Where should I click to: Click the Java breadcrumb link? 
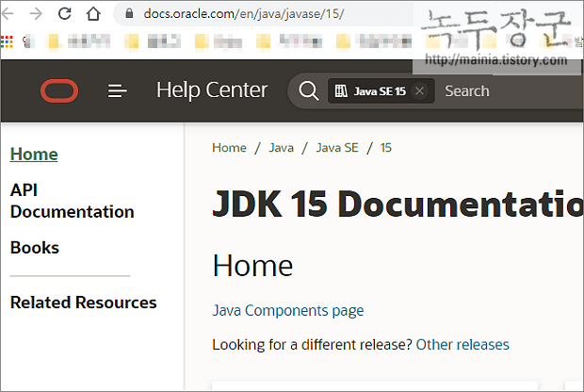click(x=282, y=148)
